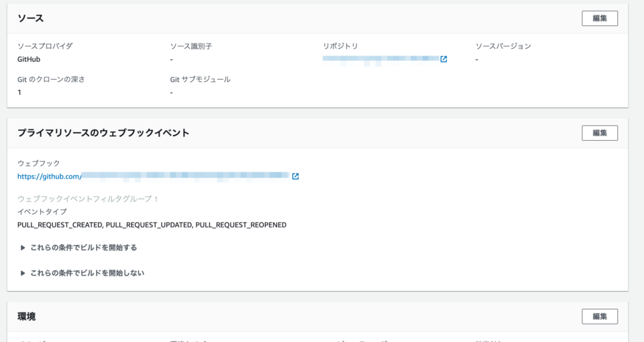This screenshot has width=644, height=342.
Task: Click the clone depth value 1
Action: coord(19,93)
